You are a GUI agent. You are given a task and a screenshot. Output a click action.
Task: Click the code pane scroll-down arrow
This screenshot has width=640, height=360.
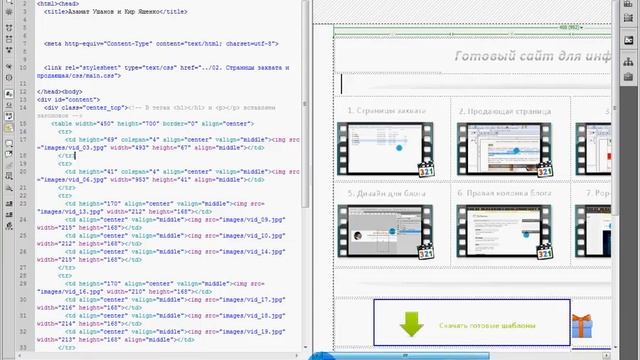pos(305,347)
